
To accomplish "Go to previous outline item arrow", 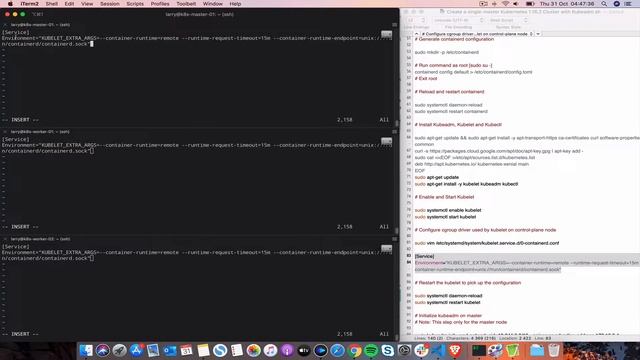I will [x=416, y=34].
